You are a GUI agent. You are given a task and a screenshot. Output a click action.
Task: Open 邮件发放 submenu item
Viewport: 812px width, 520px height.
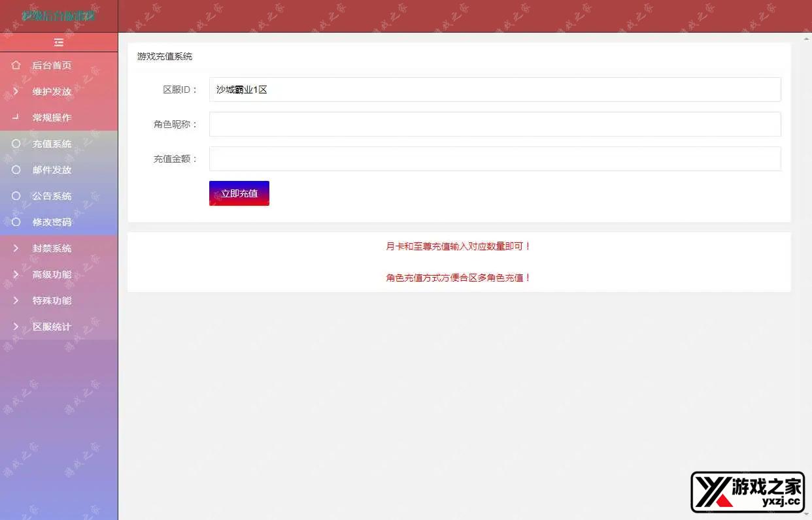(x=52, y=170)
